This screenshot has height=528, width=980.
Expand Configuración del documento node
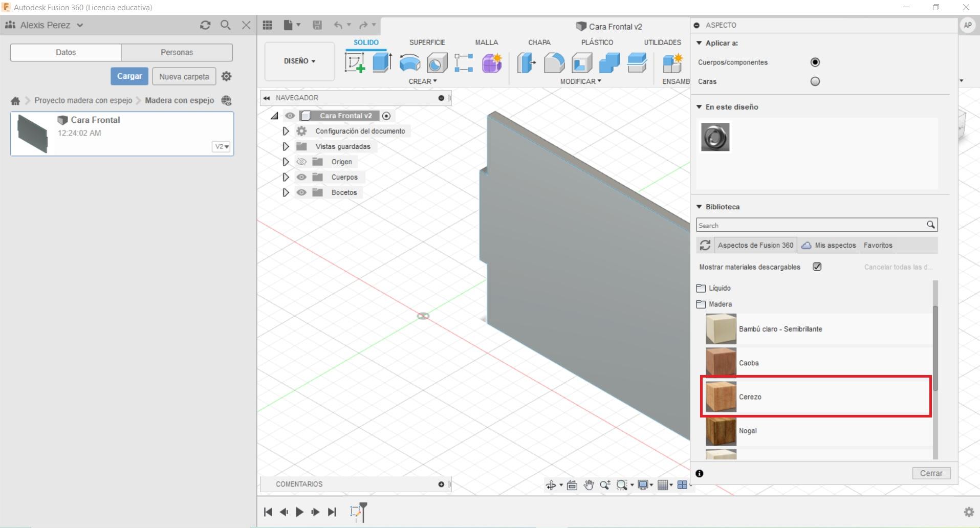(x=286, y=131)
